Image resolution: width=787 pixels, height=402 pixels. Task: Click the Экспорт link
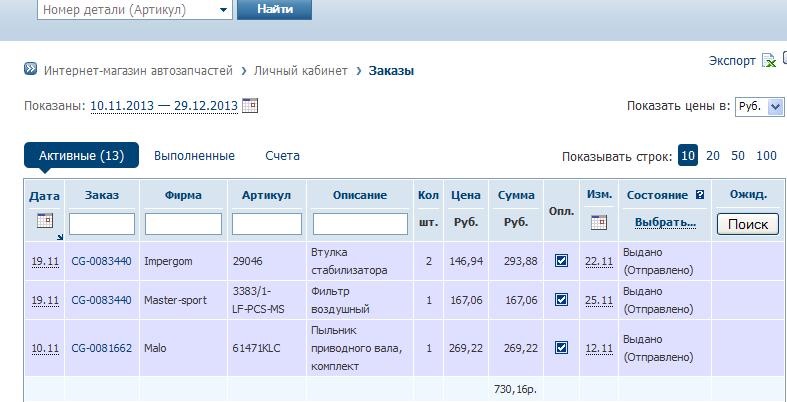tap(732, 61)
